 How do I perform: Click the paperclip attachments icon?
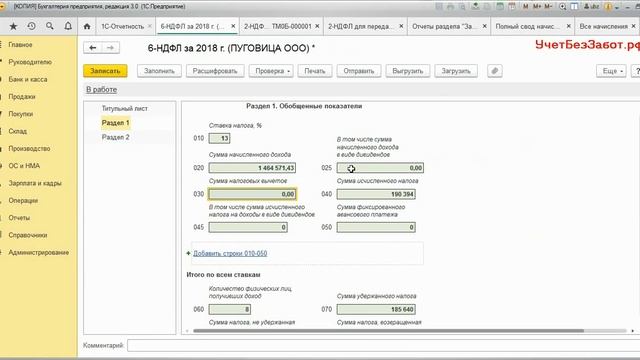tap(495, 71)
